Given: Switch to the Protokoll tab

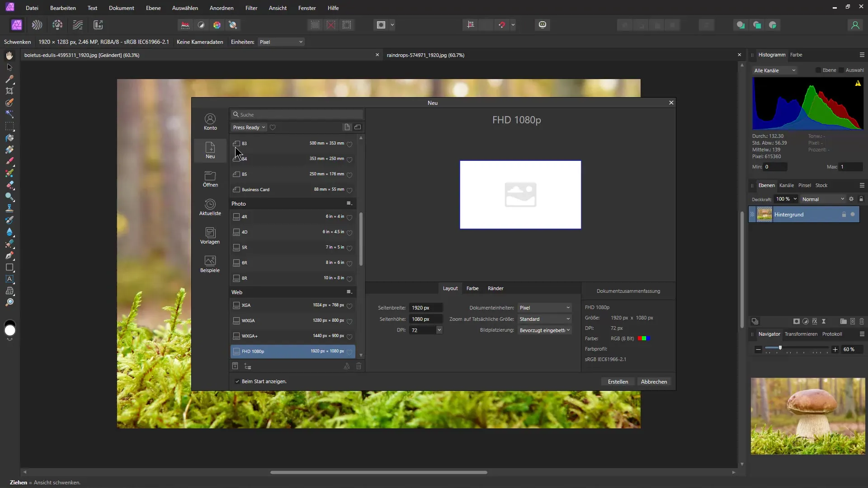Looking at the screenshot, I should 832,334.
